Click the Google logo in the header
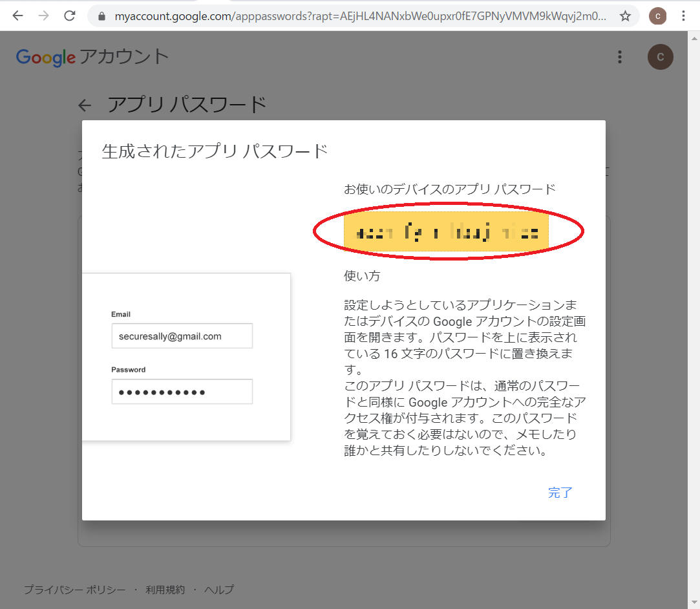This screenshot has width=700, height=609. pyautogui.click(x=45, y=57)
